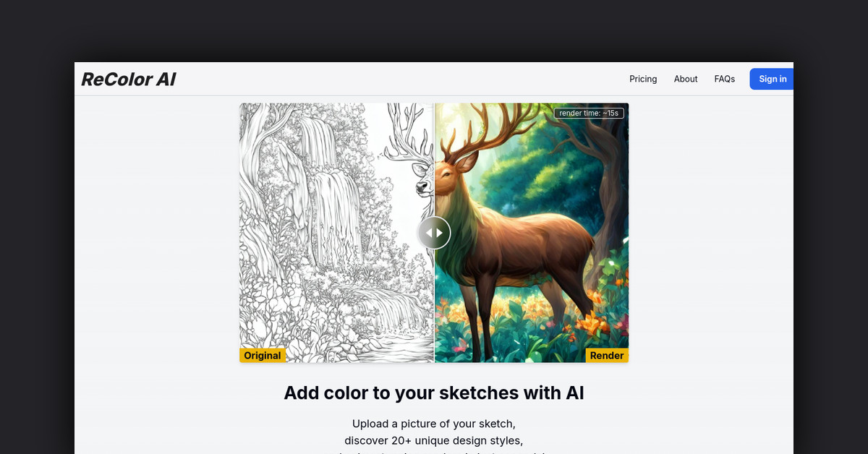Go to the About page

[x=686, y=79]
